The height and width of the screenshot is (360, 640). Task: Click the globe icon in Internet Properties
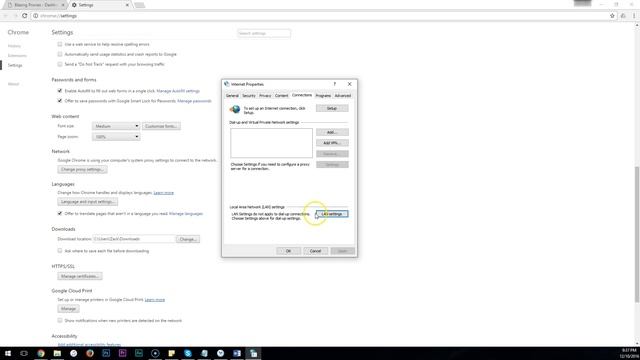pyautogui.click(x=235, y=109)
